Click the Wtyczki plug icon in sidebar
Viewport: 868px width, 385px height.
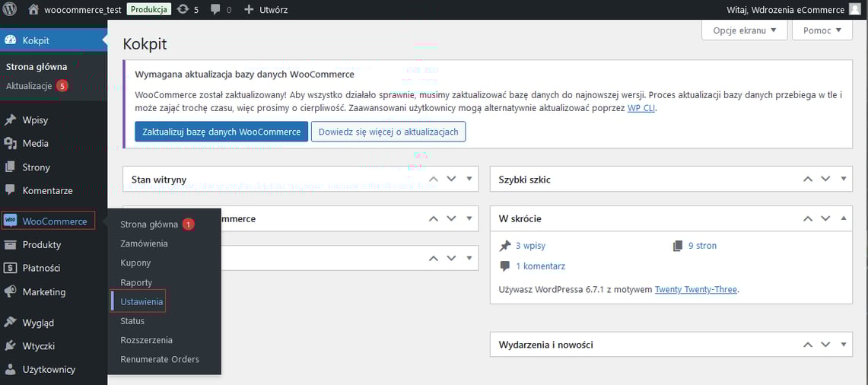pos(10,346)
